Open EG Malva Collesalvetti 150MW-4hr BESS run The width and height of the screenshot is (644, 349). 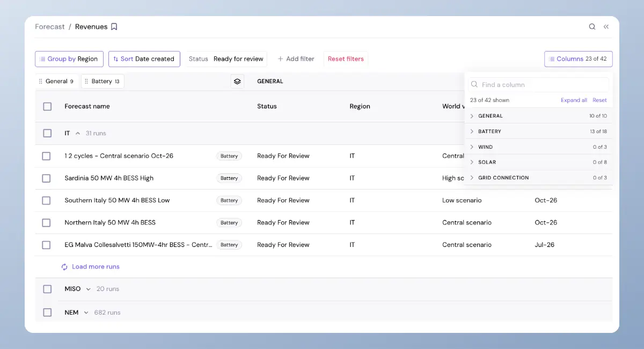click(138, 245)
